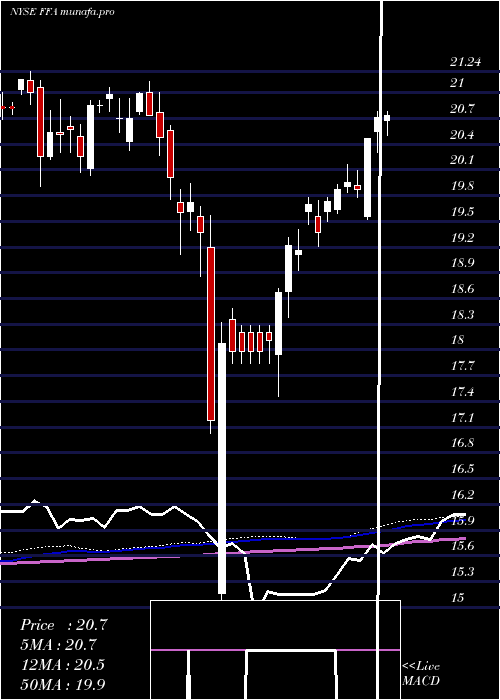
Task: Click the 20.1 price axis label
Action: 462,160
